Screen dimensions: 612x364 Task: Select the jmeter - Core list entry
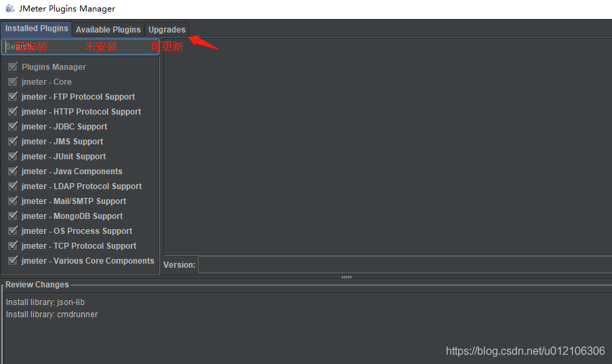(x=47, y=81)
